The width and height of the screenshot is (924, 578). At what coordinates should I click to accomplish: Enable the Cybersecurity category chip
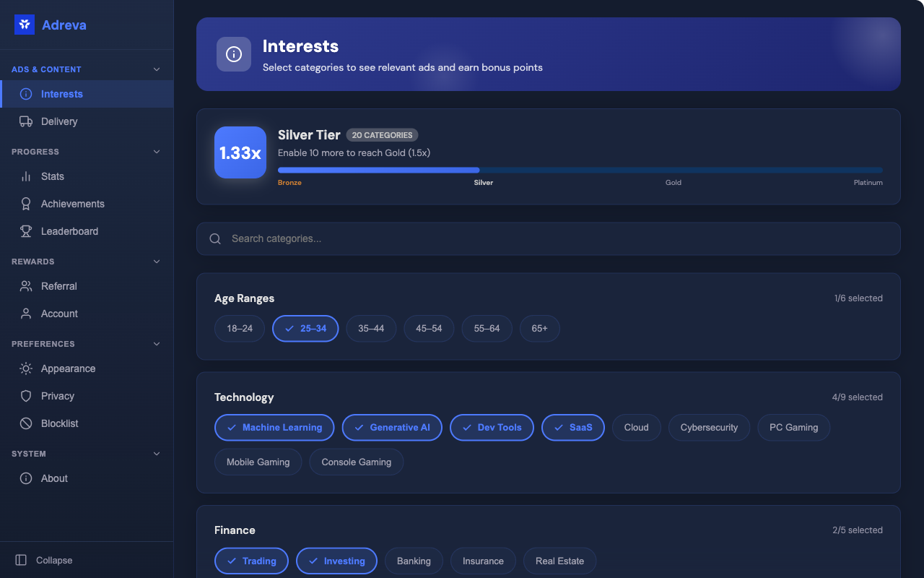[709, 428]
